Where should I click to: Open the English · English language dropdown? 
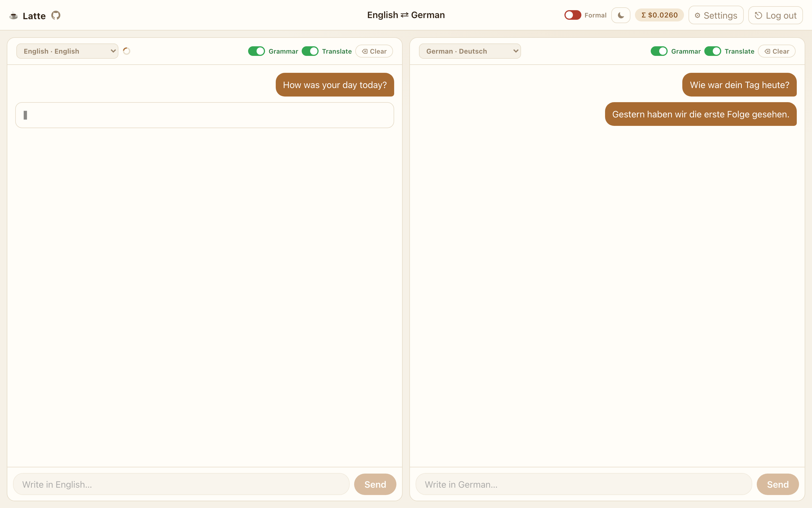coord(67,51)
